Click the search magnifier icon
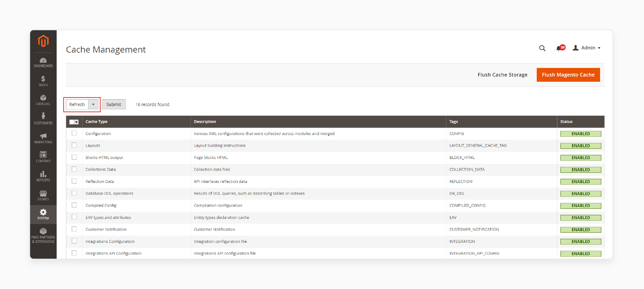 coord(542,48)
